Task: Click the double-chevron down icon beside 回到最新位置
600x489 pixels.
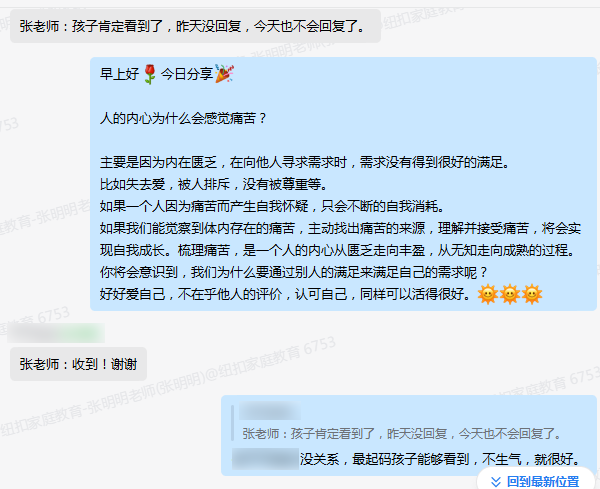Action: (496, 481)
